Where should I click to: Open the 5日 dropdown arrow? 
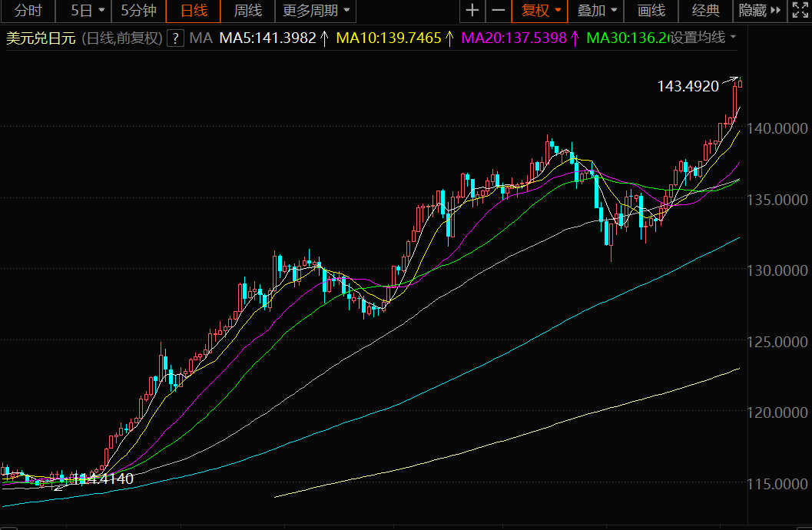point(101,10)
